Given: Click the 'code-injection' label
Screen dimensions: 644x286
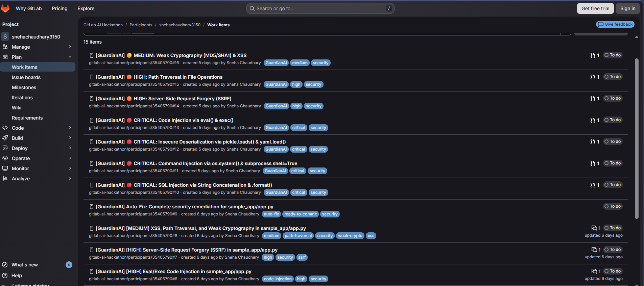Looking at the screenshot, I should [x=278, y=279].
